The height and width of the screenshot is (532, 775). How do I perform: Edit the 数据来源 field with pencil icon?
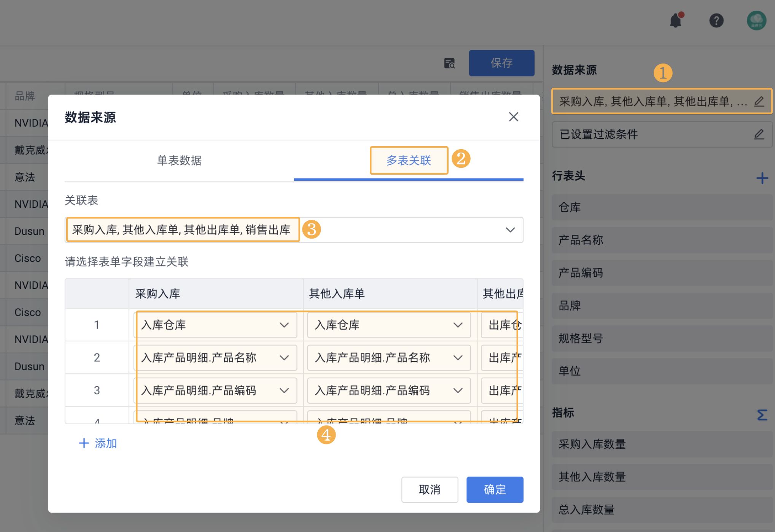pos(759,101)
